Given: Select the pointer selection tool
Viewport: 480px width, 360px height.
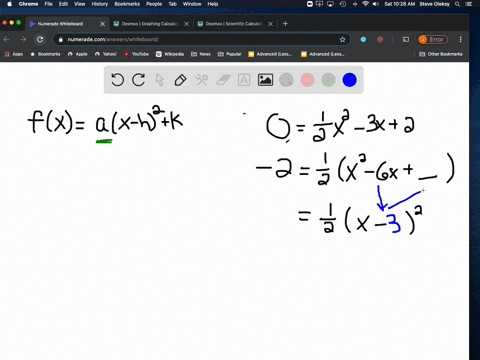Looking at the screenshot, I should coord(160,80).
